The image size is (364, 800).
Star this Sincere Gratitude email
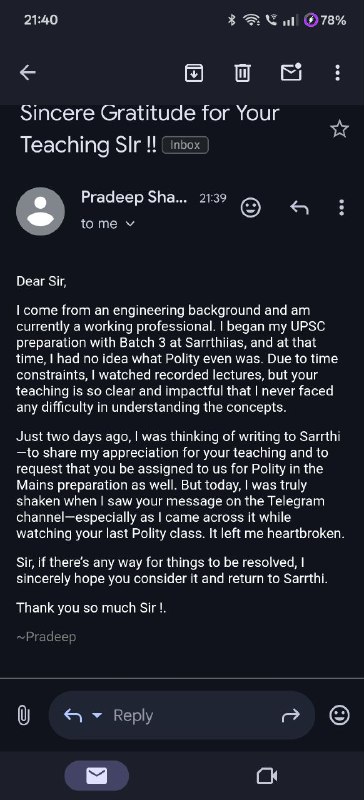tap(339, 129)
